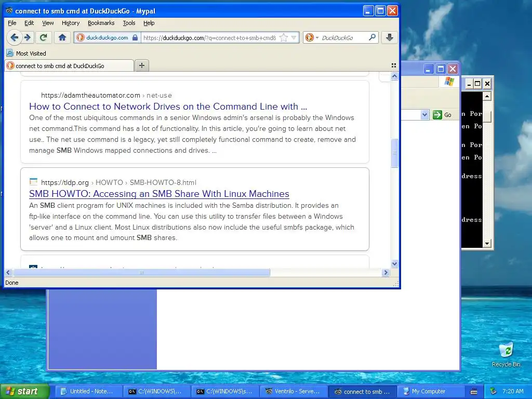Click inside the URL address field
Viewport: 532px width, 399px height.
210,37
